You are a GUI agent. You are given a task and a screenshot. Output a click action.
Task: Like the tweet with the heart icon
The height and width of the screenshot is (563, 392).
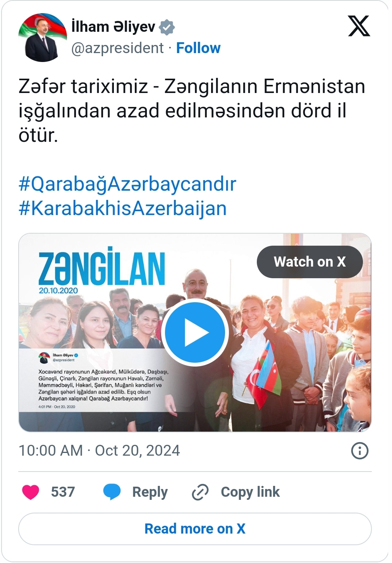(31, 492)
